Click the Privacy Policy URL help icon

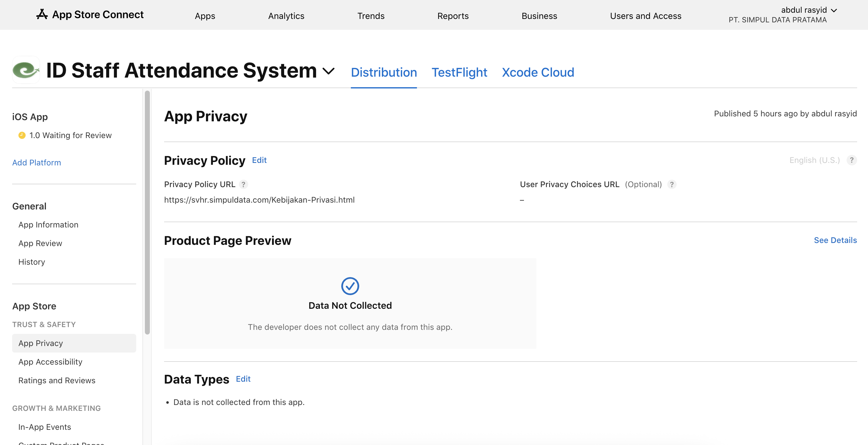[x=243, y=184]
